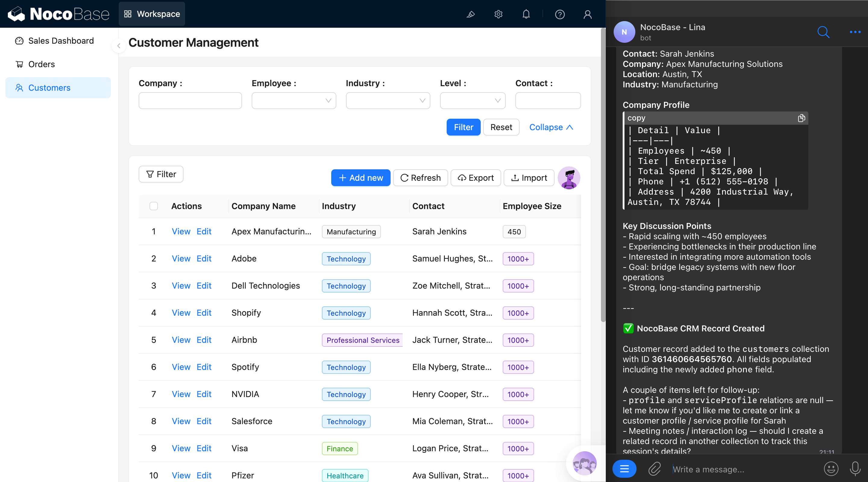Copy the Company Profile code block
868x482 pixels.
[x=801, y=118]
